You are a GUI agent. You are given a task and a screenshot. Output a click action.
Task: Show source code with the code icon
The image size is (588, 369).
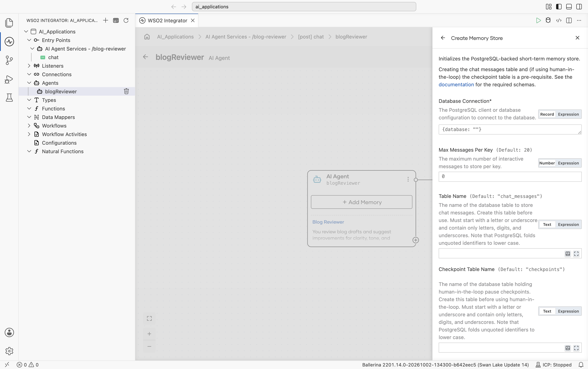559,20
